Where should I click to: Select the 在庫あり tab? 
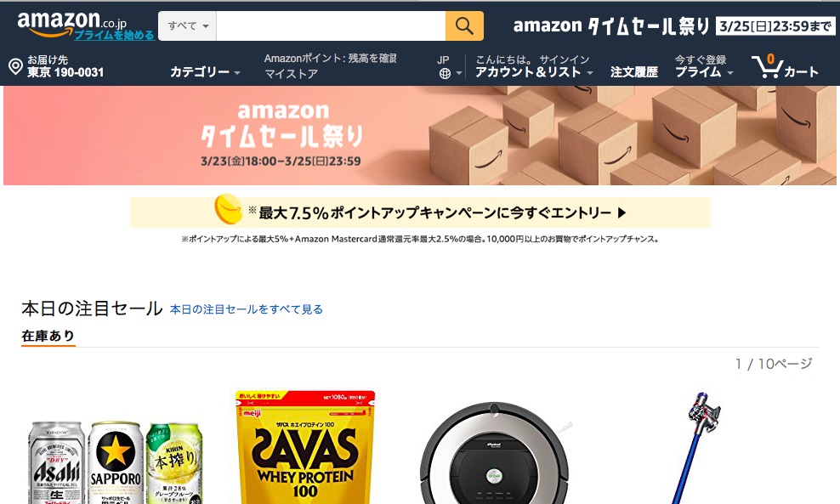coord(48,336)
